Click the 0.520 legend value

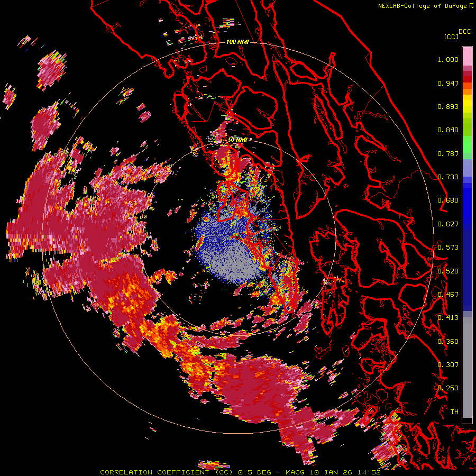448,271
